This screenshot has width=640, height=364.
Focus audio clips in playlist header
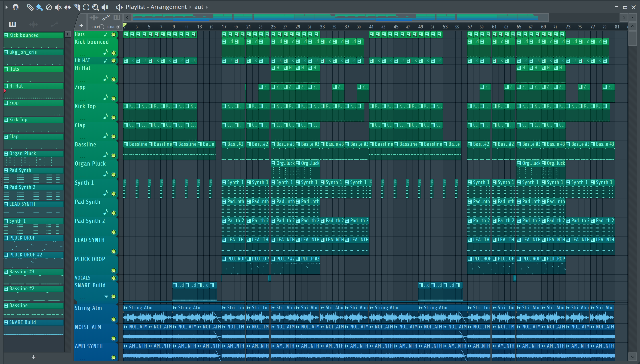pos(94,18)
